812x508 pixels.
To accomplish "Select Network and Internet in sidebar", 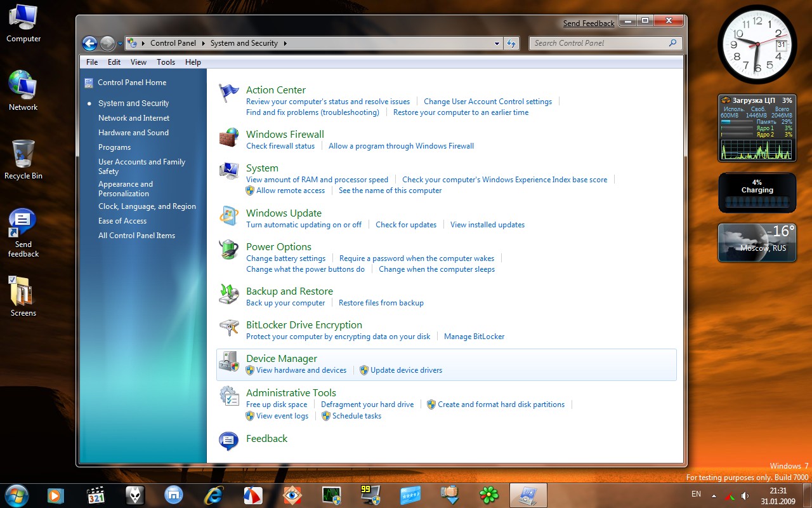I will (x=134, y=118).
